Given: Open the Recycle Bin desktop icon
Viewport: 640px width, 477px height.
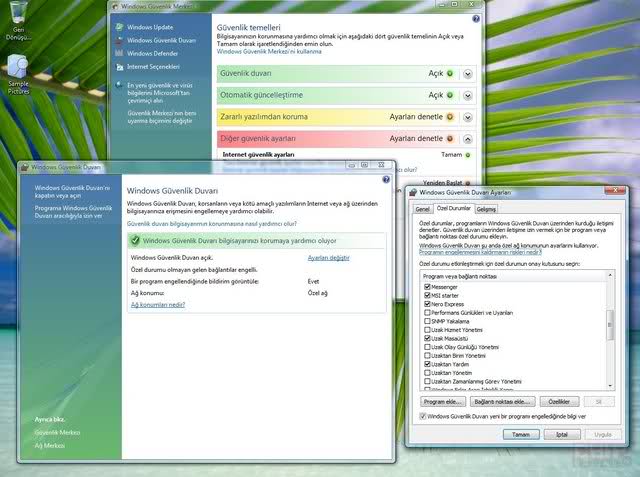Looking at the screenshot, I should 18,12.
